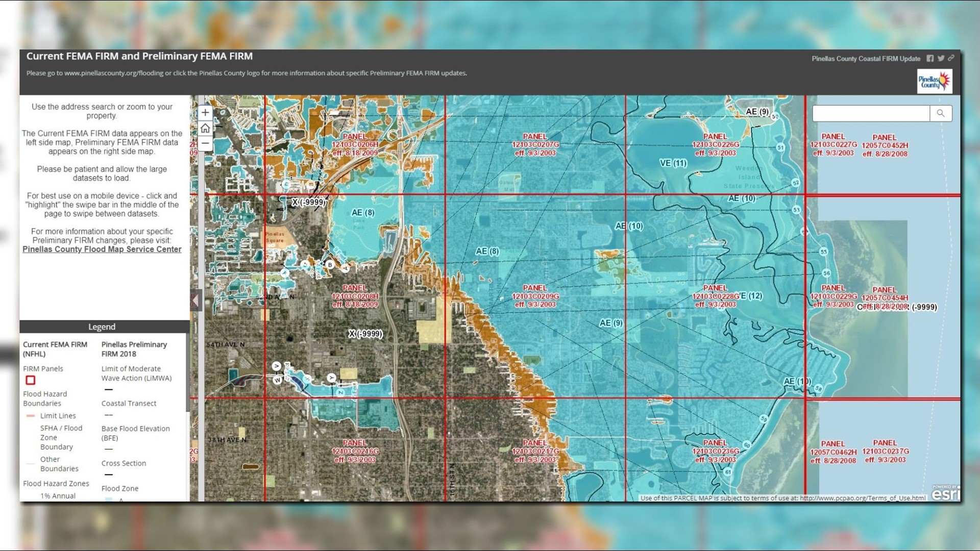Share the map via the Twitter icon
The width and height of the screenshot is (980, 551).
940,59
